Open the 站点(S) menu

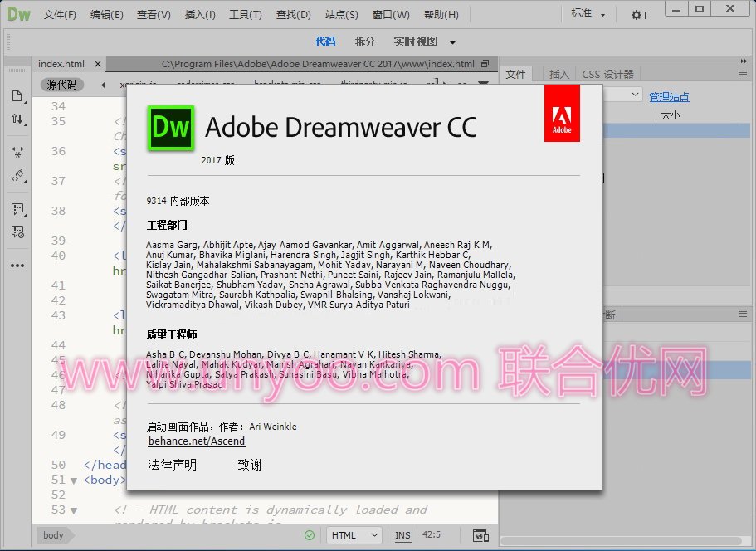pyautogui.click(x=341, y=15)
